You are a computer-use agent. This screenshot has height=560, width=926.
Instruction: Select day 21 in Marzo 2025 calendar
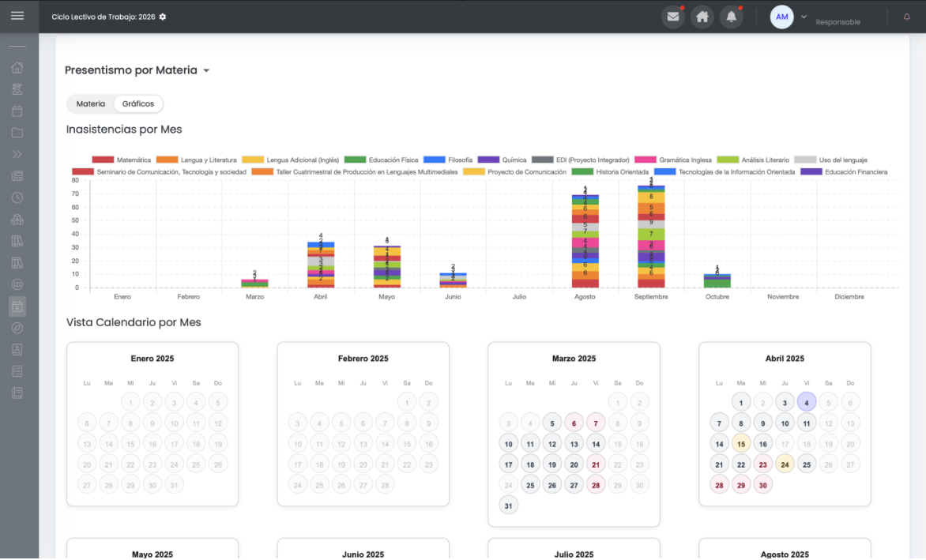click(595, 464)
